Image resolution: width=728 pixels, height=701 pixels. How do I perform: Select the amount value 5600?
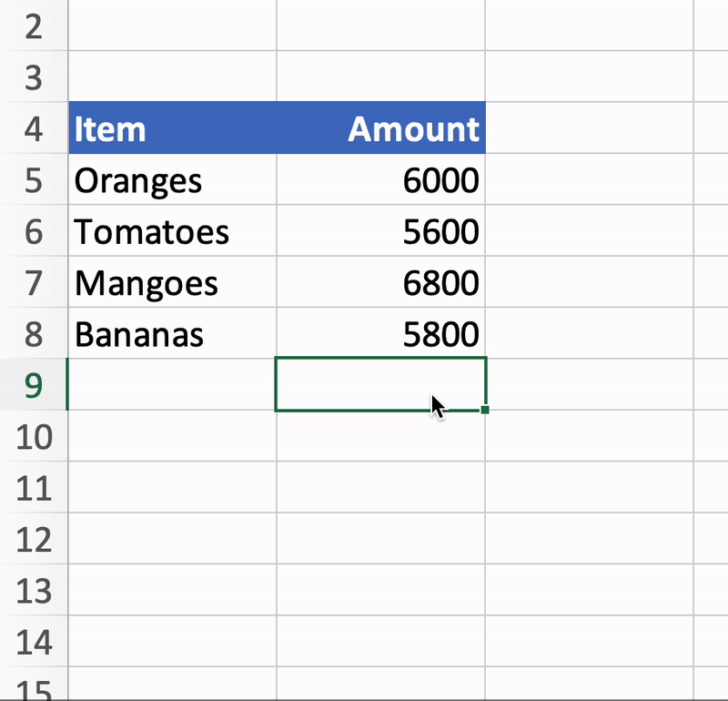(382, 231)
